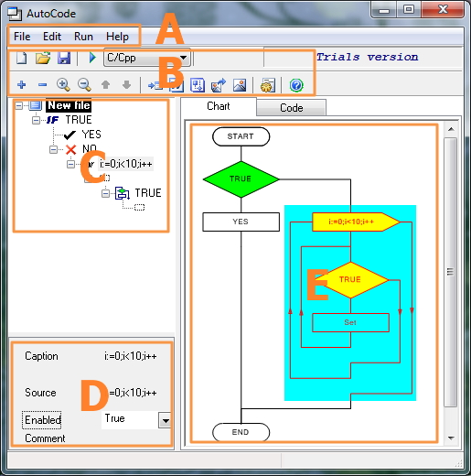Select the END block in the flowchart
Screen dimensions: 471x476
tap(241, 432)
